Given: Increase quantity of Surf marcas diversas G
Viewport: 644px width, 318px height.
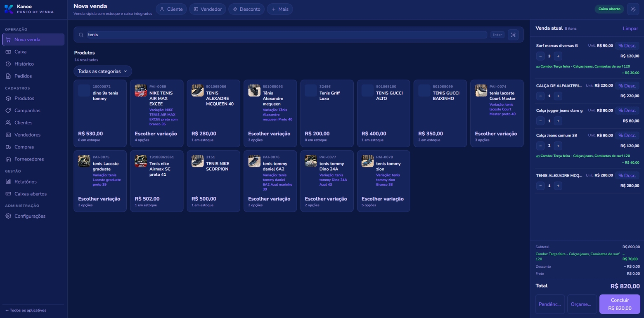Looking at the screenshot, I should click(558, 56).
